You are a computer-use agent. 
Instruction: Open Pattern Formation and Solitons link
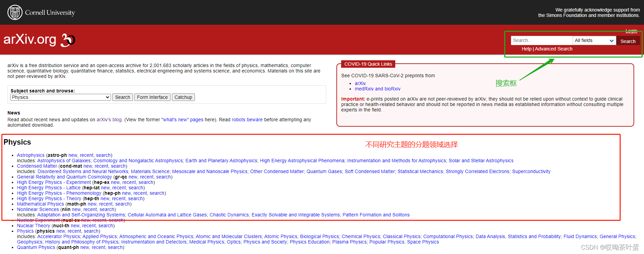(376, 215)
